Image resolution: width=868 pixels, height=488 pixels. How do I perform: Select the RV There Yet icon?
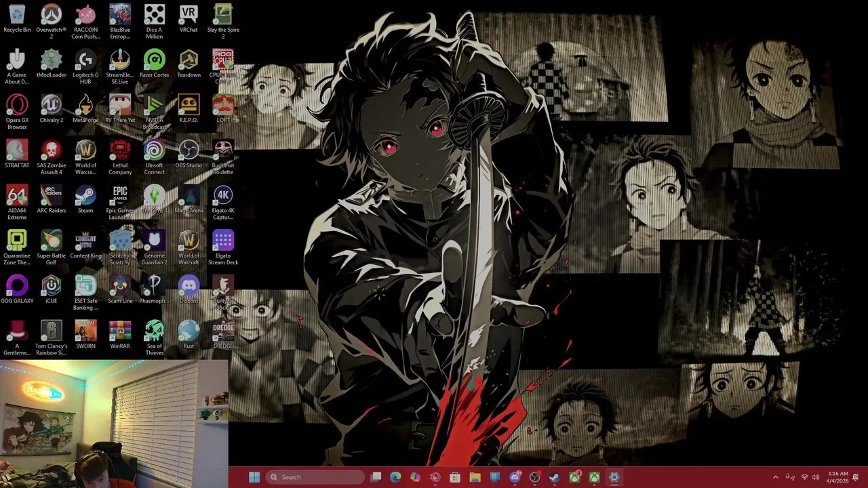[120, 109]
